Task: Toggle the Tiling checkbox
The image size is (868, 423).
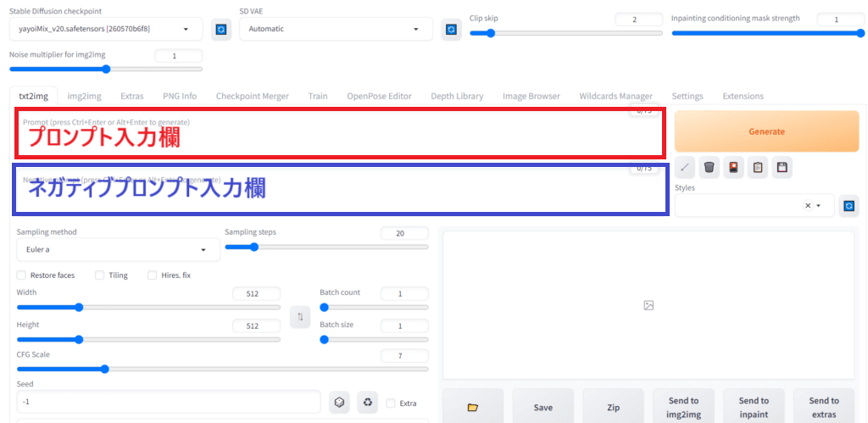Action: click(x=100, y=276)
